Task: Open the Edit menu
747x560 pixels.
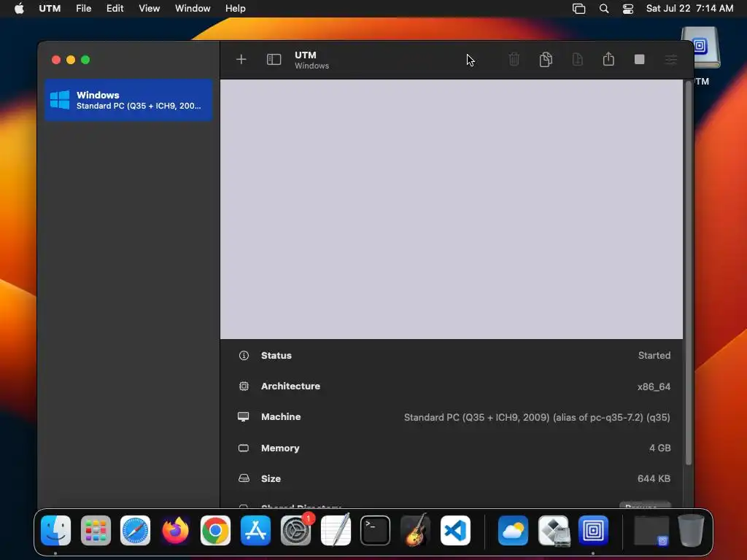Action: (115, 9)
